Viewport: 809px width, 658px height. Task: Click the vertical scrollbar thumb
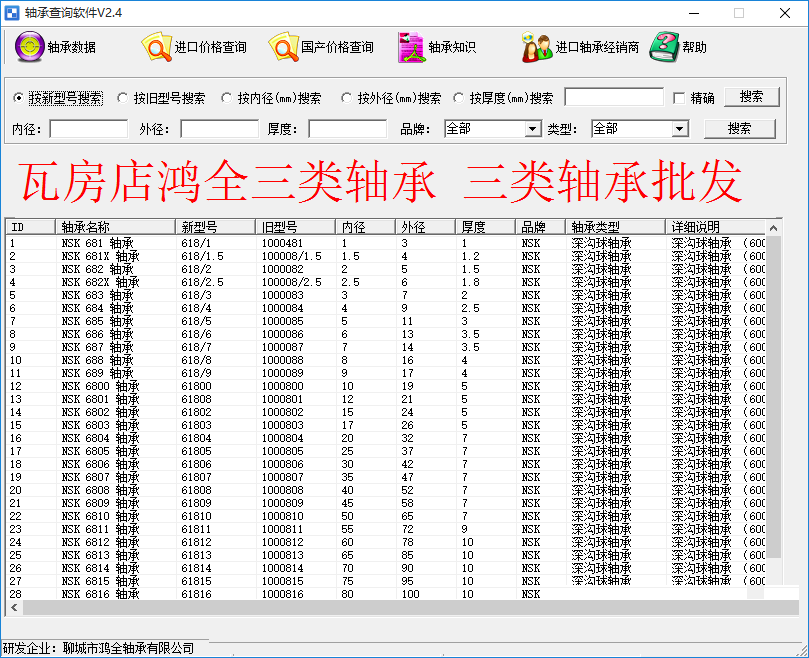pos(773,397)
